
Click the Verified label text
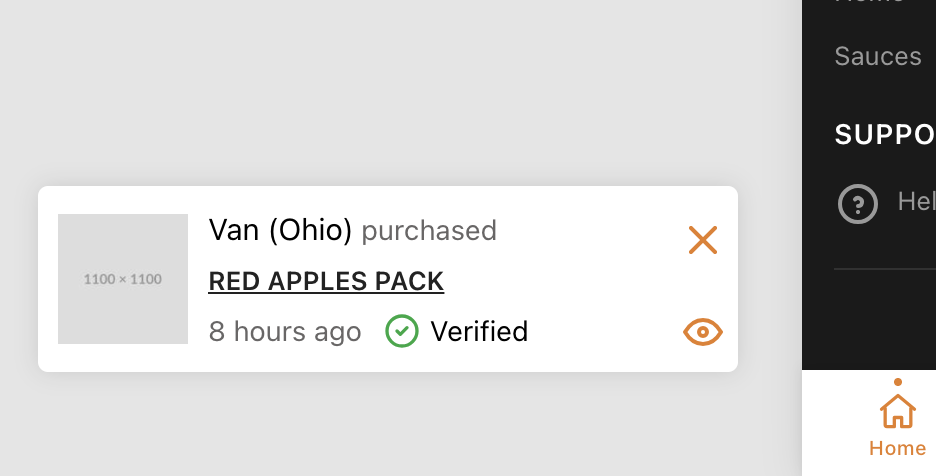pyautogui.click(x=479, y=331)
